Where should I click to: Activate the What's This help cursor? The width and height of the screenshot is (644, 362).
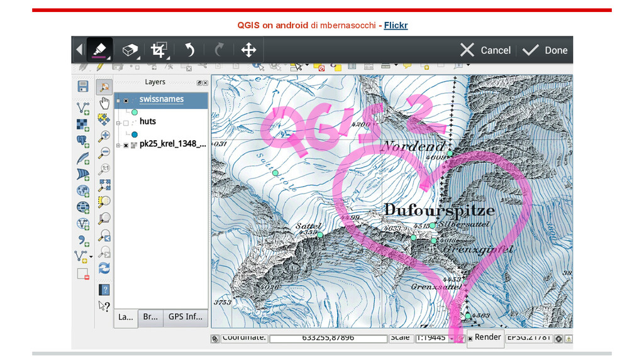(104, 306)
